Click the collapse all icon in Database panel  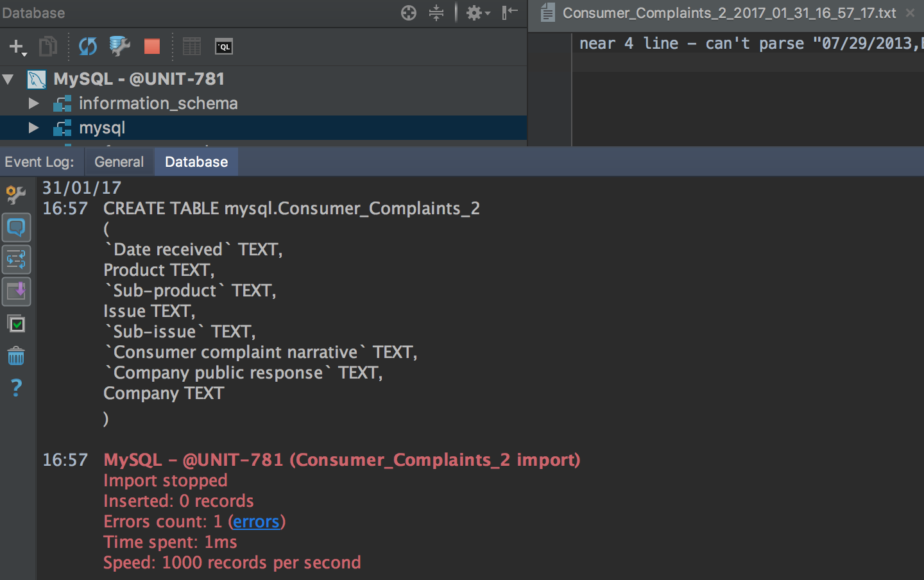(436, 13)
